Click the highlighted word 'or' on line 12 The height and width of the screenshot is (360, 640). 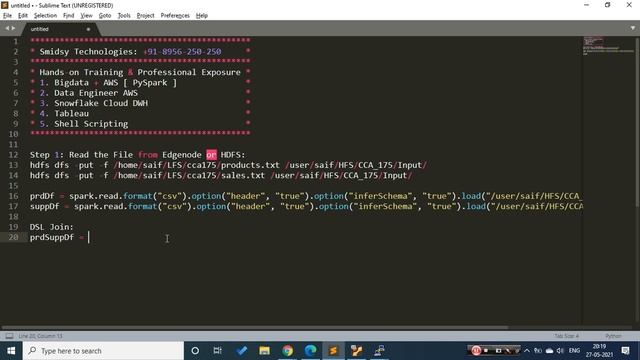[211, 155]
